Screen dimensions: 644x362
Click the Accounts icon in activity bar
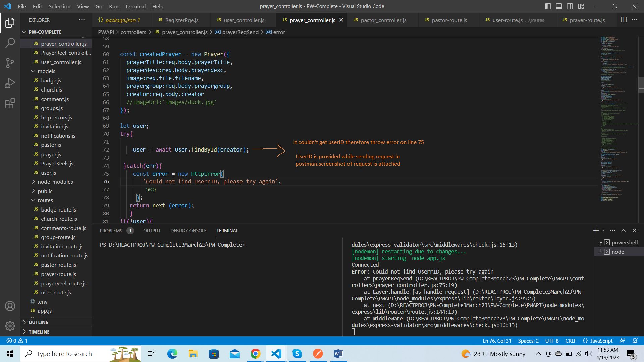pos(10,306)
